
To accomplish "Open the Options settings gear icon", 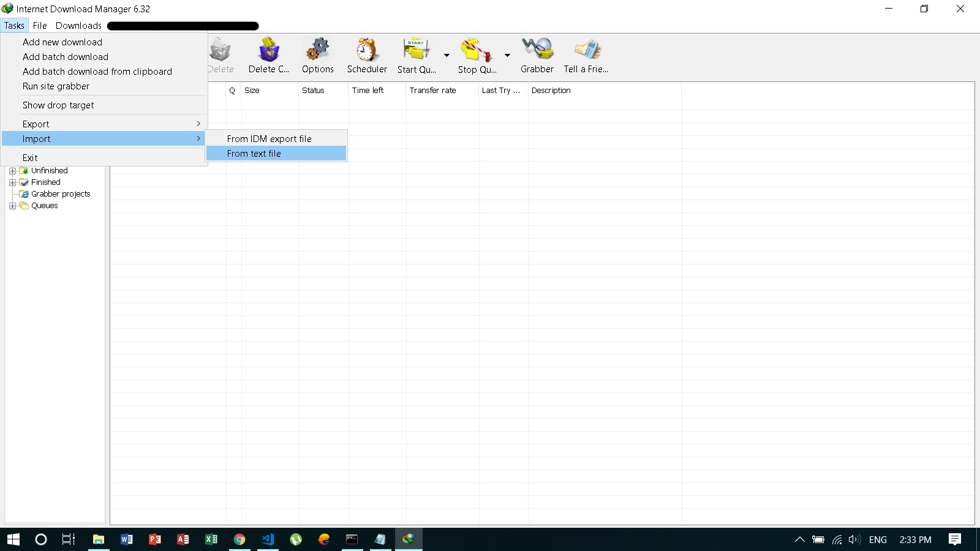I will click(x=317, y=54).
